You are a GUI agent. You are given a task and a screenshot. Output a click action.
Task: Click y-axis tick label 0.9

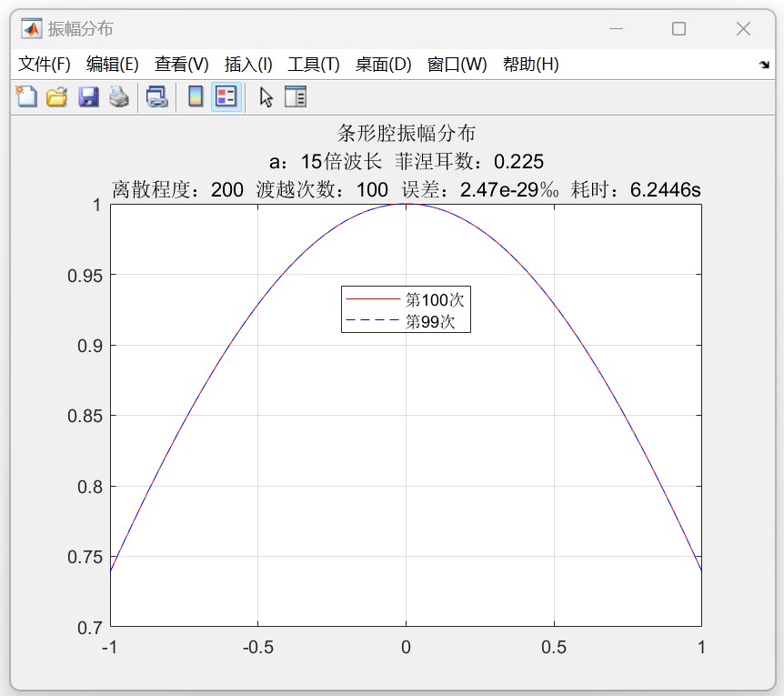click(90, 346)
